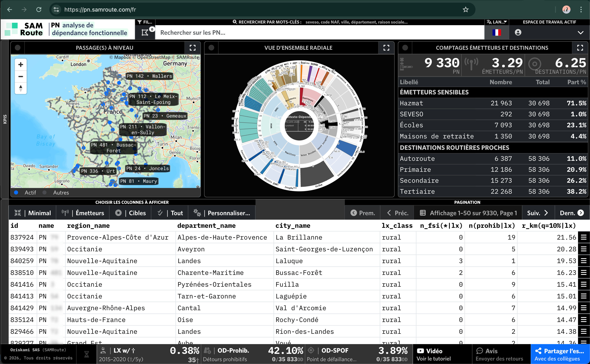Open the browser profile avatar

pos(566,10)
